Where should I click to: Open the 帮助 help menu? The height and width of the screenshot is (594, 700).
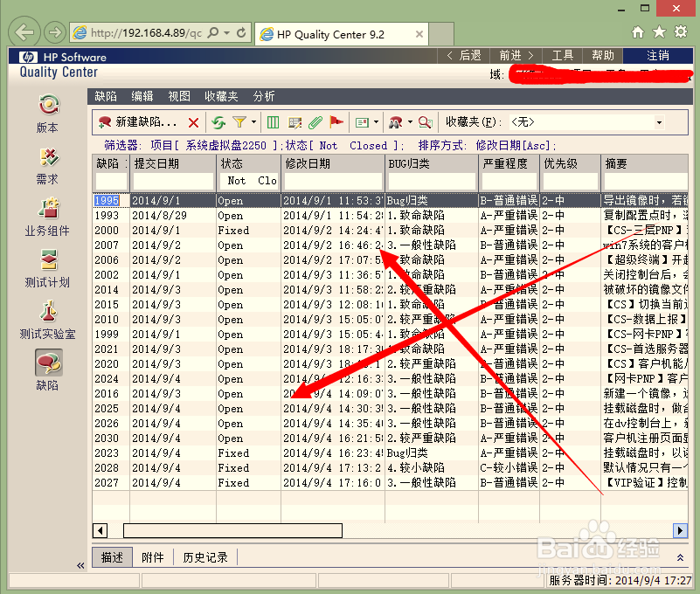point(603,55)
